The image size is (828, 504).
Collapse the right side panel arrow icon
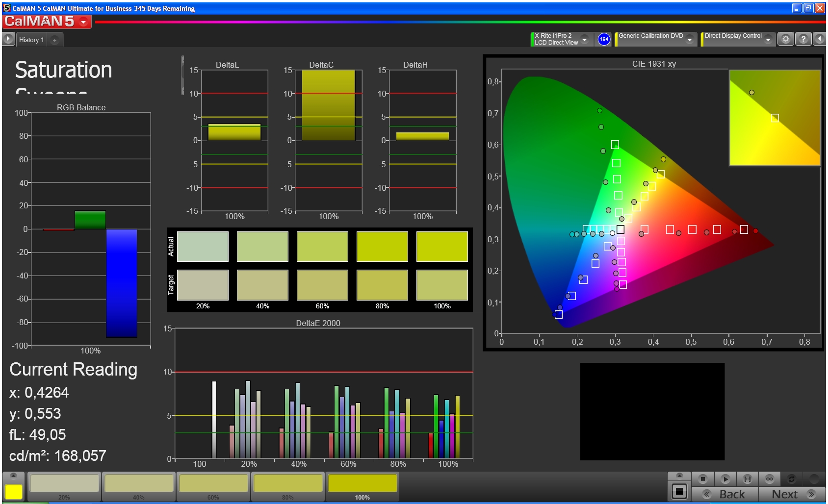point(820,39)
